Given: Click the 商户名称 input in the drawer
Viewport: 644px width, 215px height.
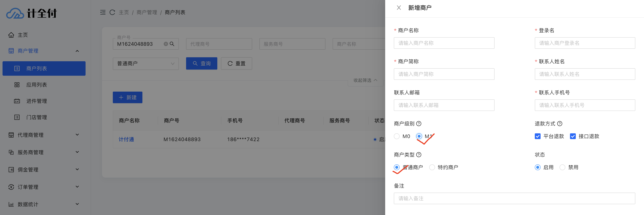Looking at the screenshot, I should point(444,43).
